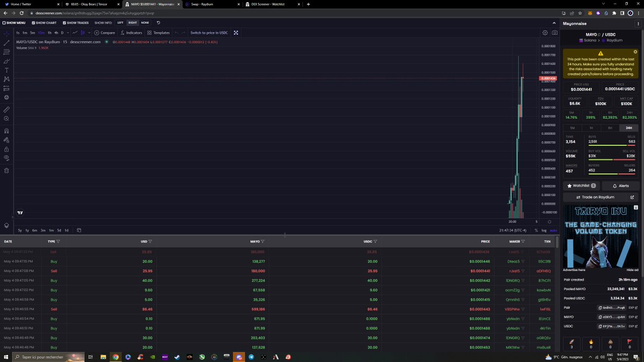Select the brush drawing tool
644x362 pixels.
point(6,61)
